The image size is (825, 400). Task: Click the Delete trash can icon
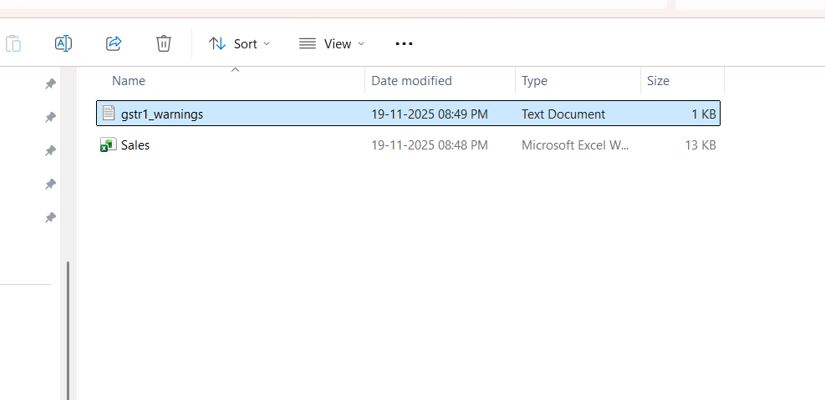[164, 43]
